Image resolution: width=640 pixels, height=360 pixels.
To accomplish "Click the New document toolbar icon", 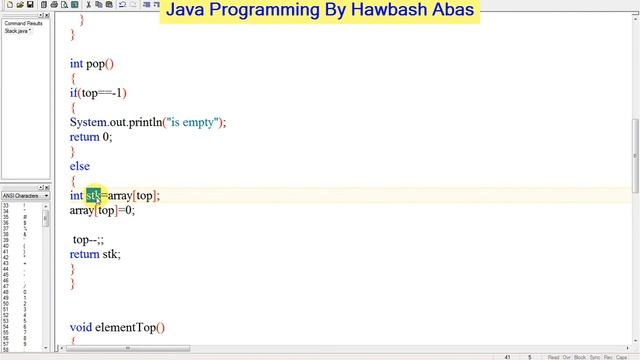I will (x=10, y=4).
